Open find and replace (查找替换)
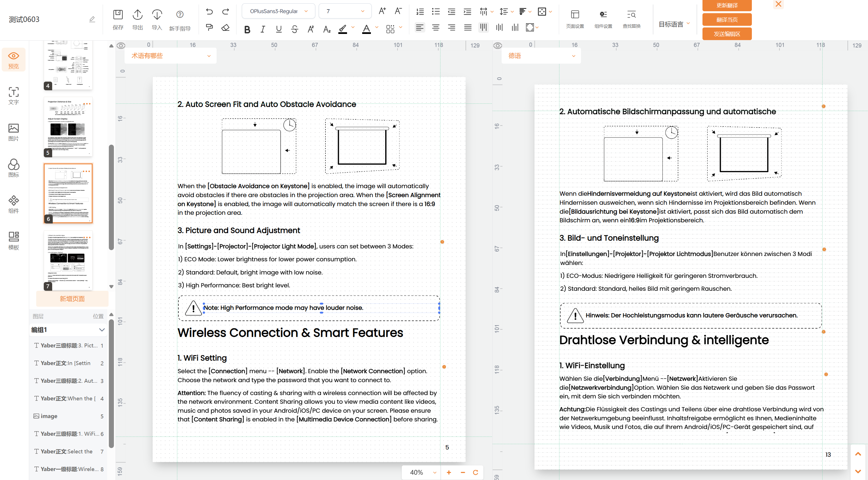Viewport: 868px width, 480px height. (x=632, y=19)
